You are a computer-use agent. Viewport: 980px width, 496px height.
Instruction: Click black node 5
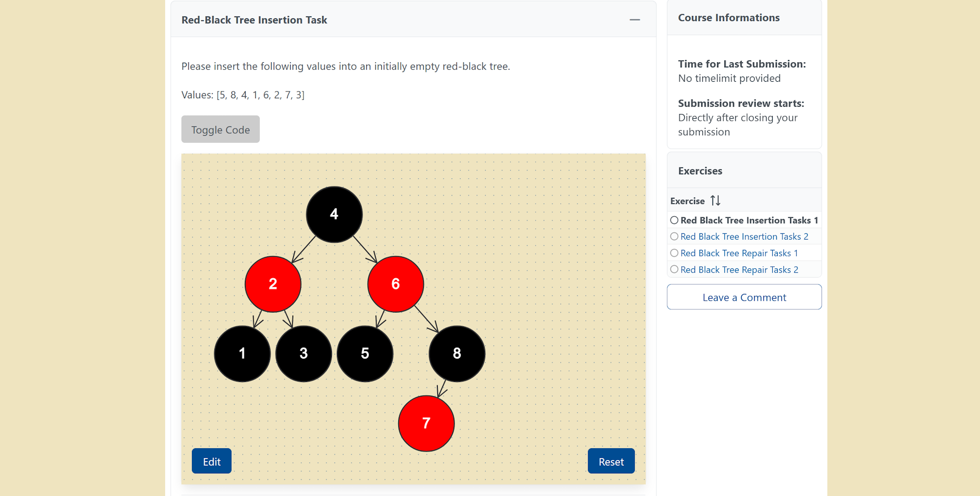(365, 354)
